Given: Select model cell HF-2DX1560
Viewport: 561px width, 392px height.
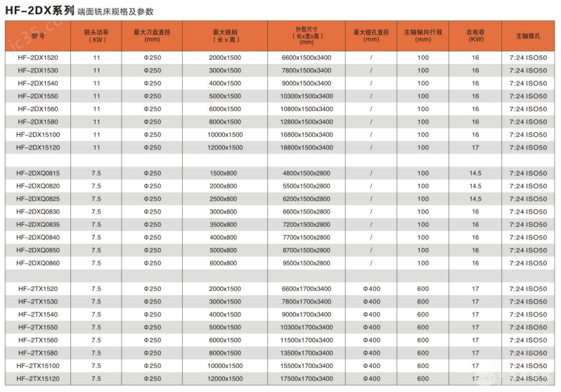Looking at the screenshot, I should (x=38, y=109).
